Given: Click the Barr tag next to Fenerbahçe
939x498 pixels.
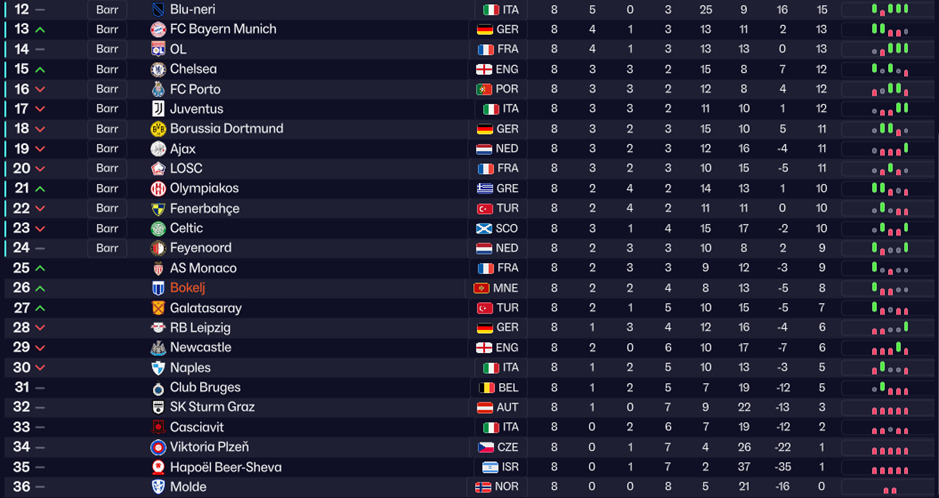Looking at the screenshot, I should pos(107,208).
